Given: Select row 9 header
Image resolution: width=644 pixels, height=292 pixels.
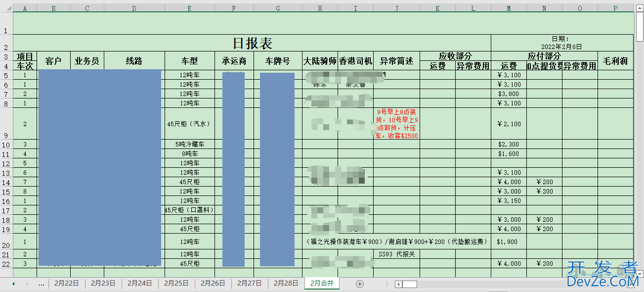Looking at the screenshot, I should (x=6, y=124).
